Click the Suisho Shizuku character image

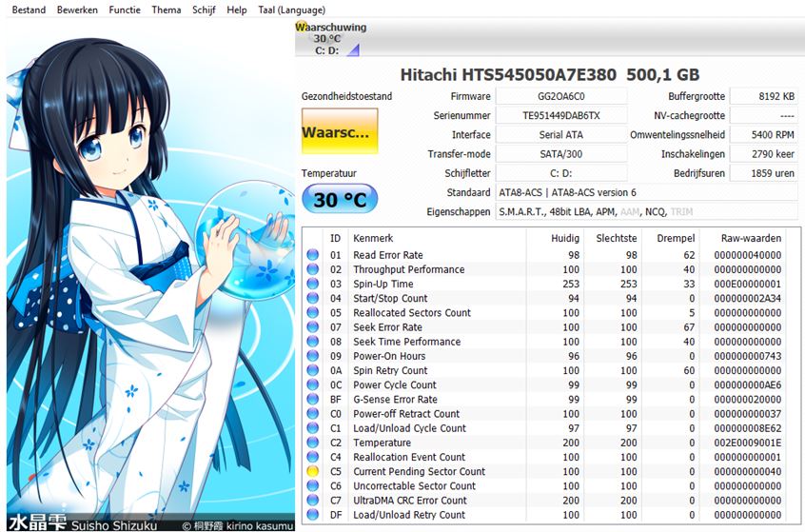coord(151,275)
